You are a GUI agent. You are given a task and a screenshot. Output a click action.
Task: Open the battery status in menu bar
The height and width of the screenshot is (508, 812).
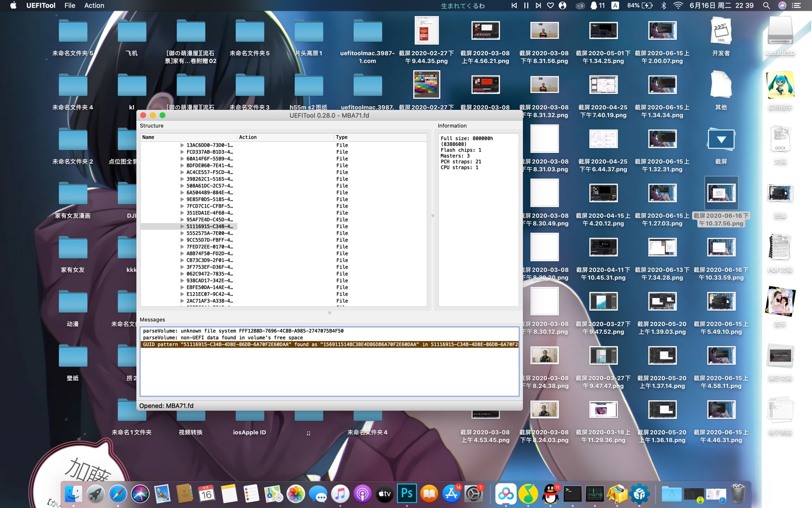[640, 5]
